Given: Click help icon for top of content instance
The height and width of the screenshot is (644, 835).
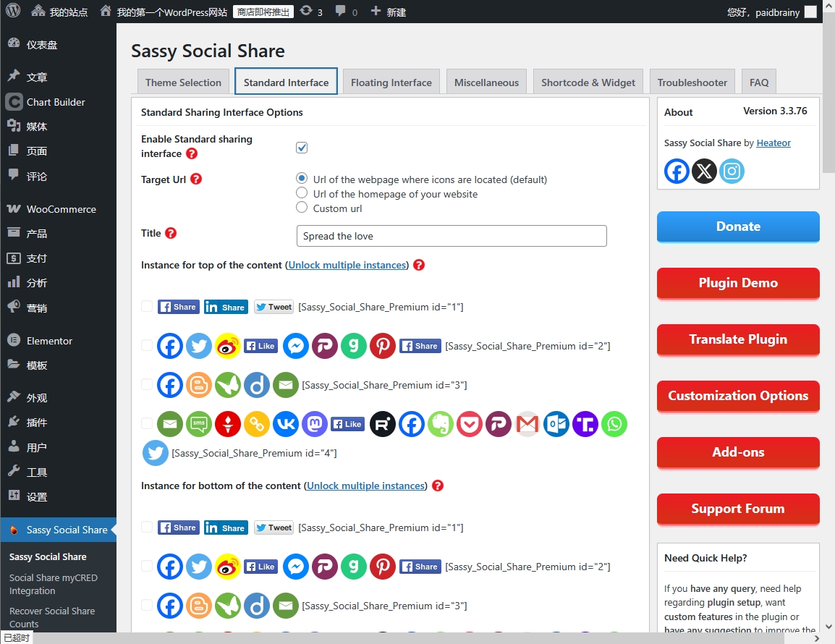Looking at the screenshot, I should click(x=419, y=265).
